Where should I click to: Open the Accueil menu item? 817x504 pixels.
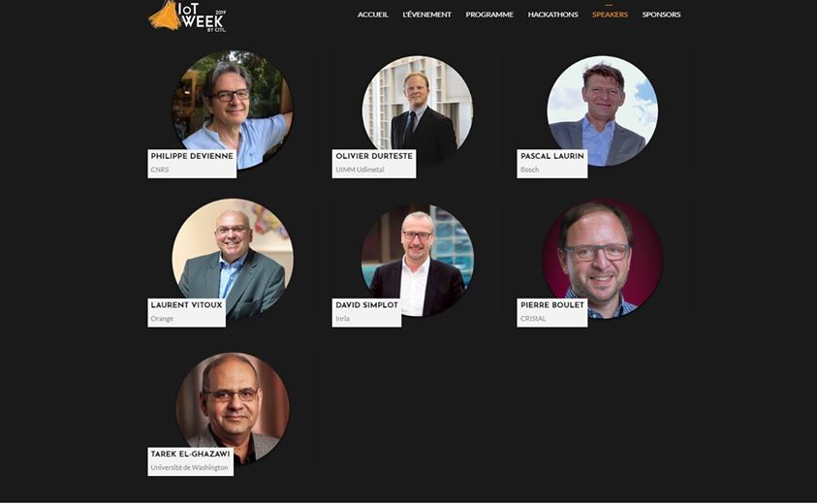tap(373, 15)
